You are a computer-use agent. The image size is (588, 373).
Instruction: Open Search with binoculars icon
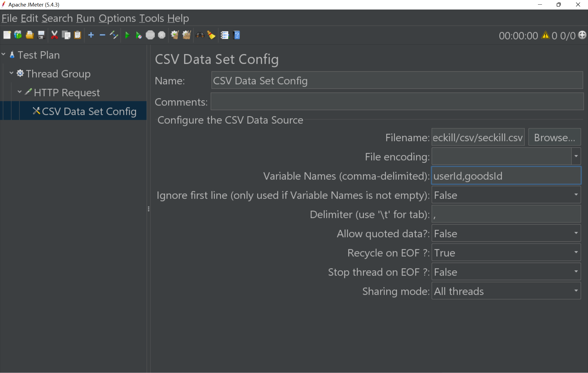200,35
